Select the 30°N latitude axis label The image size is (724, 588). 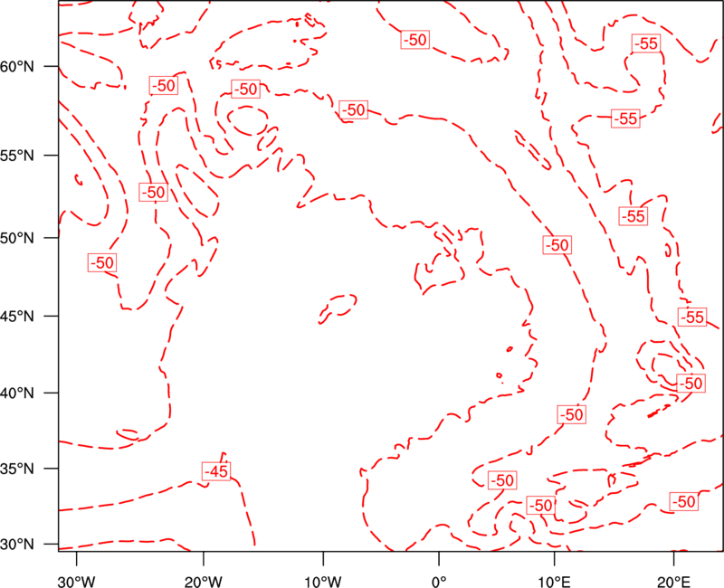click(x=17, y=545)
